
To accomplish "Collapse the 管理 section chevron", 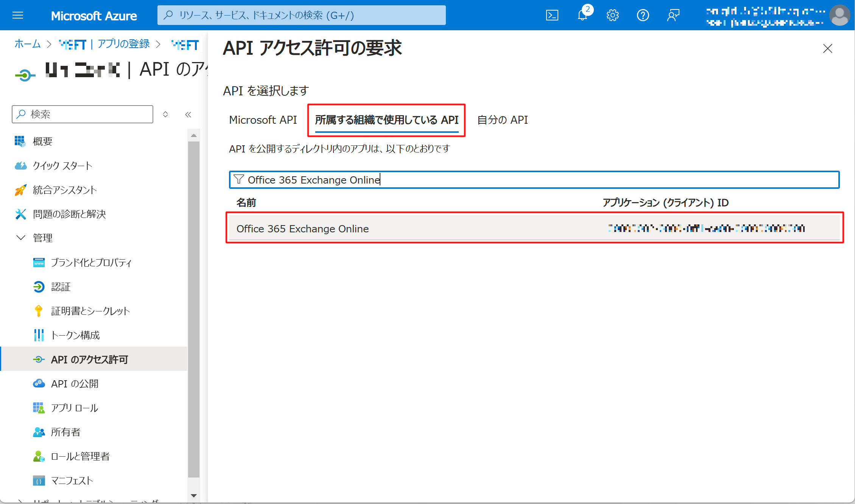I will [21, 238].
